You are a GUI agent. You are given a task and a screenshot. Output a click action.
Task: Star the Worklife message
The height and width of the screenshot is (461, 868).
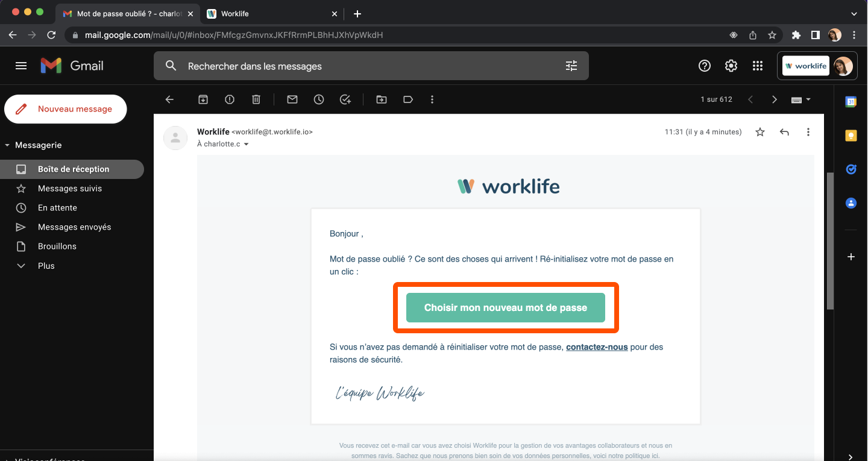point(760,132)
